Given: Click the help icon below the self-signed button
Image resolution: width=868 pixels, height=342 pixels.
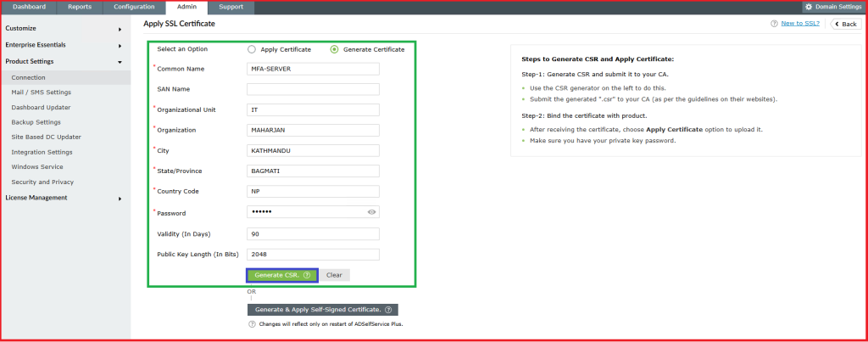Looking at the screenshot, I should pos(252,324).
